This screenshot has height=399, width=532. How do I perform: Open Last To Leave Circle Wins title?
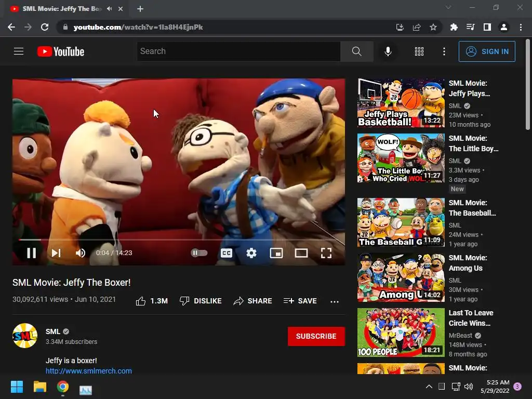point(471,318)
